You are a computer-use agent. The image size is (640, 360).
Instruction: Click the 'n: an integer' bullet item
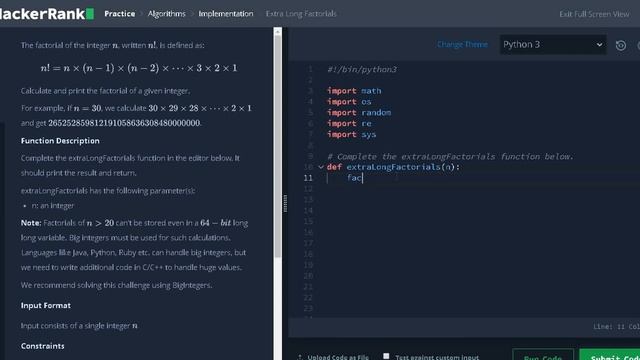53,206
